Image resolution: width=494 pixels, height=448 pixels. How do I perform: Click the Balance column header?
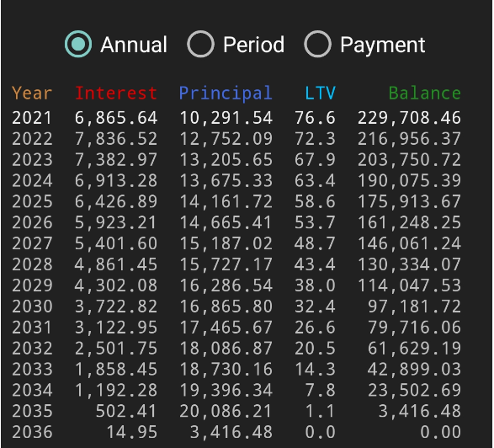425,93
